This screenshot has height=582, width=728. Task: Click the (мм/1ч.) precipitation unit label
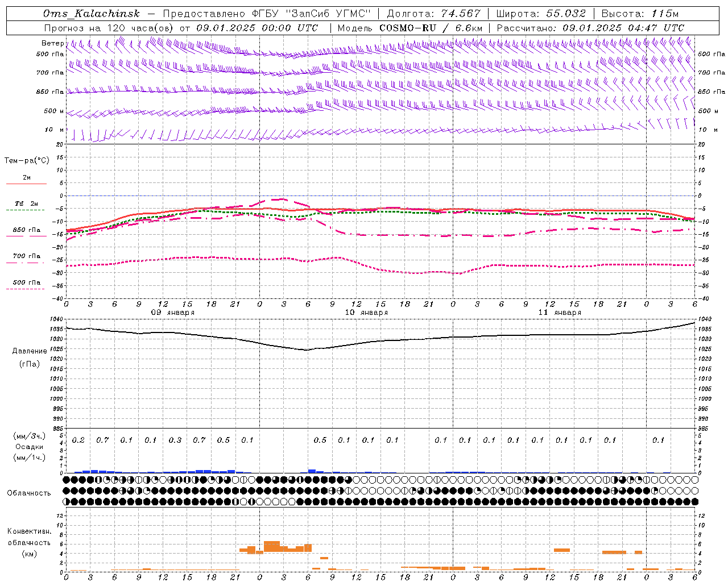click(30, 458)
